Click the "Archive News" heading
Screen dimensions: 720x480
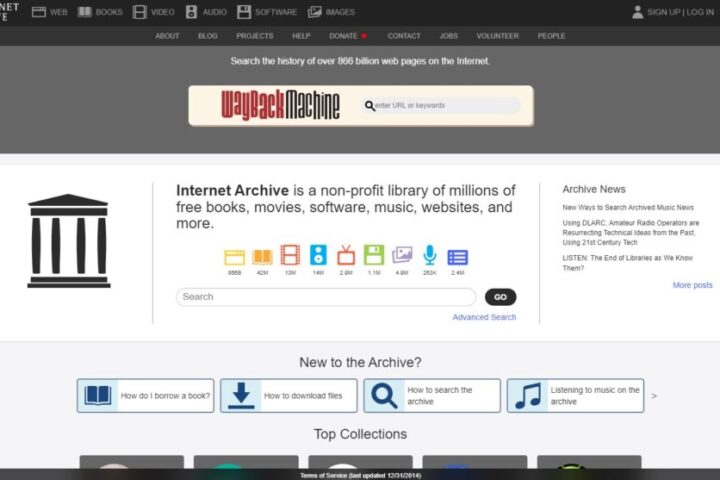594,189
